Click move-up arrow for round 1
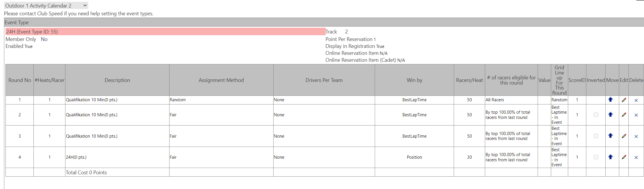Screen dimensions: 644x189 point(610,100)
